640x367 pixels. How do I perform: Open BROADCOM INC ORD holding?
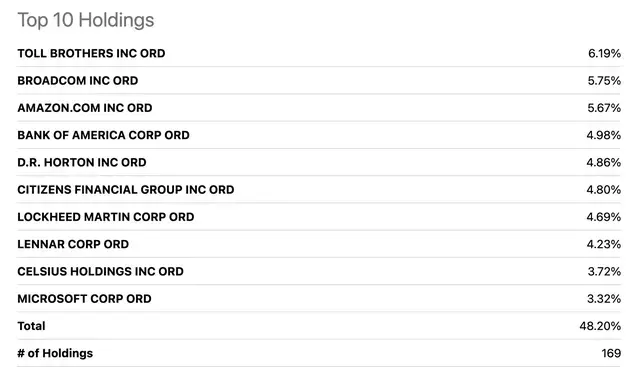78,81
